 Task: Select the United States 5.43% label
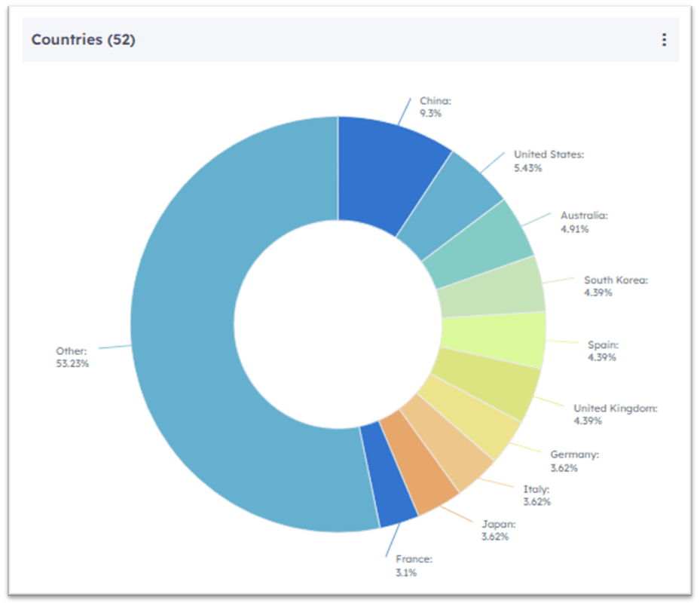[x=546, y=161]
